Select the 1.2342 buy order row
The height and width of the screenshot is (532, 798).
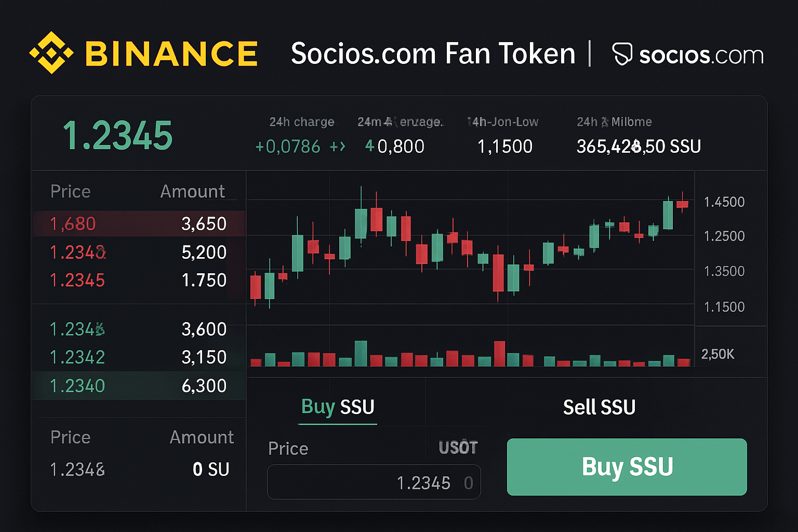click(138, 357)
